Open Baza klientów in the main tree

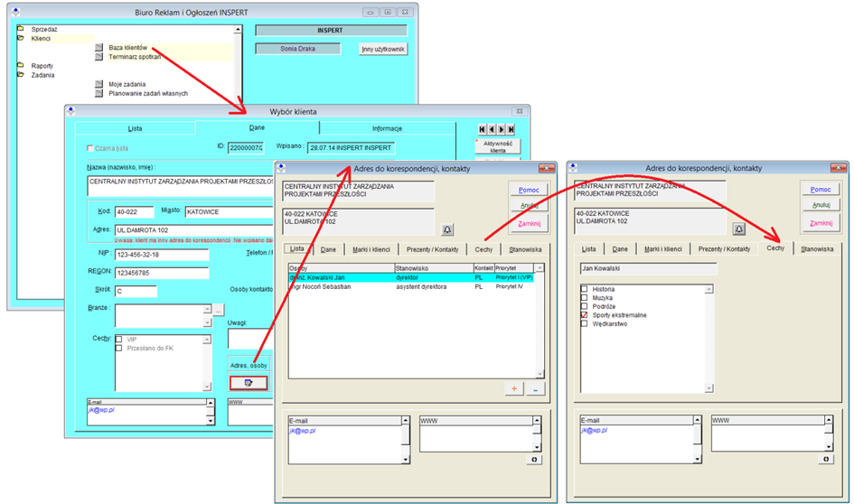(x=128, y=47)
